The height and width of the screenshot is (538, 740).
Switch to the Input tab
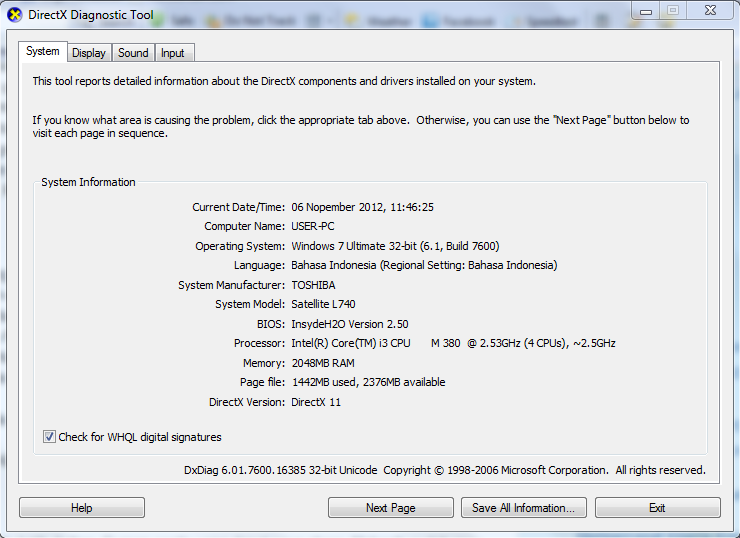pos(173,53)
